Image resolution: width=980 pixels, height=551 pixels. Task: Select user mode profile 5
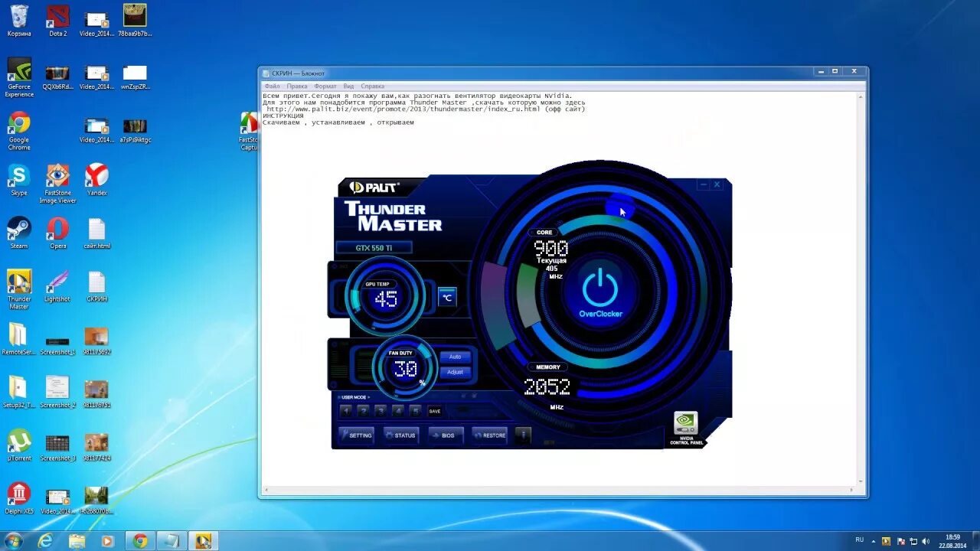(x=415, y=411)
